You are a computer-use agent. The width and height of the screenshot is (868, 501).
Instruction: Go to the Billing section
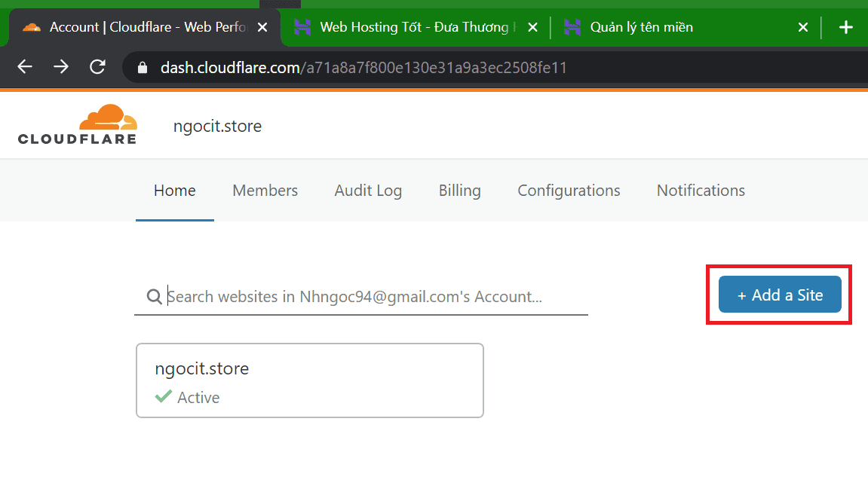pos(459,191)
